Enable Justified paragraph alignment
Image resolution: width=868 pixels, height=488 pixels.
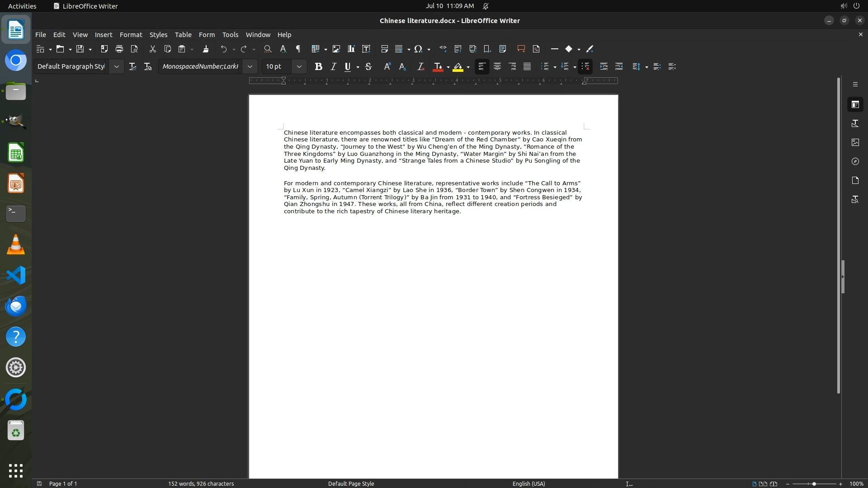pyautogui.click(x=527, y=66)
